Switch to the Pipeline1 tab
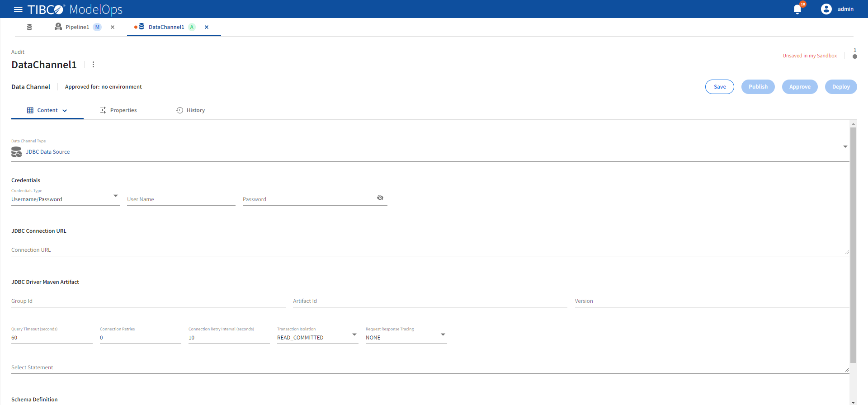Screen dimensions: 868x405 78,27
